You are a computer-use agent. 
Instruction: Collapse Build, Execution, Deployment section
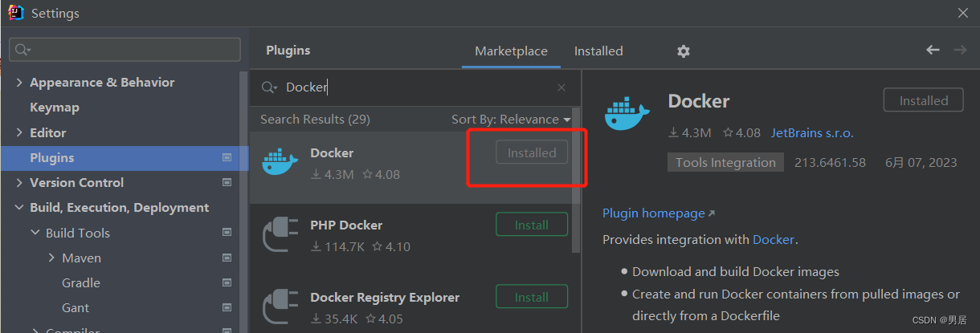[19, 208]
